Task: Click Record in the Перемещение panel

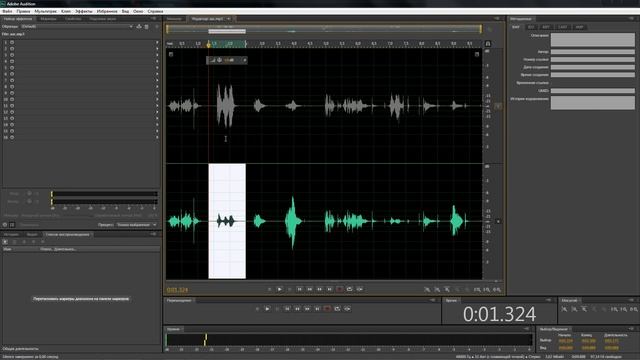Action: (x=327, y=309)
